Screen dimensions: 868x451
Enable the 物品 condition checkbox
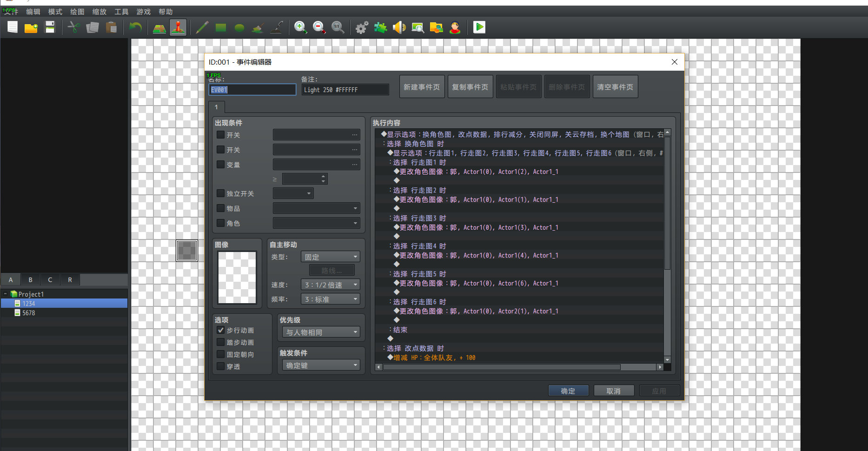221,208
